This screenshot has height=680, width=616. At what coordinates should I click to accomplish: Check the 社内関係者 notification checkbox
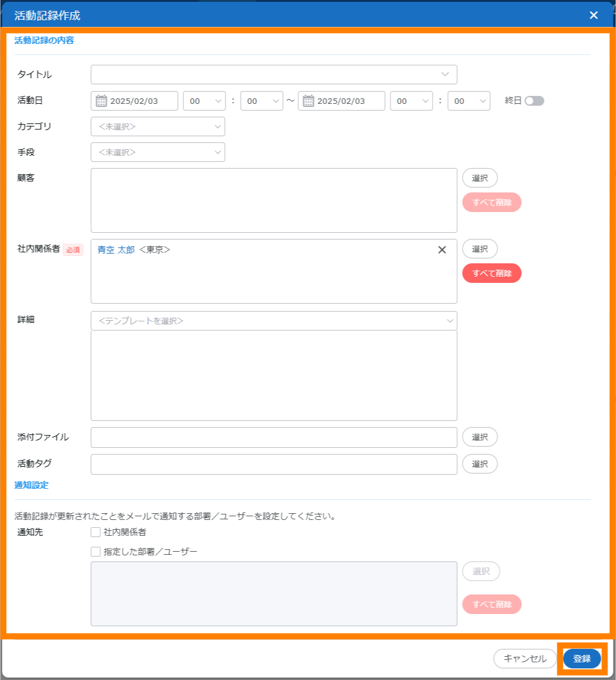coord(95,532)
